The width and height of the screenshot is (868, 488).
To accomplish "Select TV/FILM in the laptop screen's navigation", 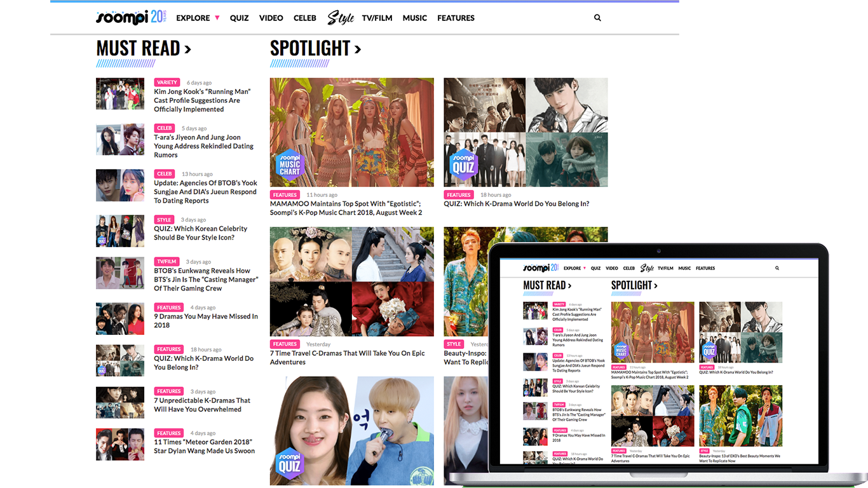I will [665, 268].
